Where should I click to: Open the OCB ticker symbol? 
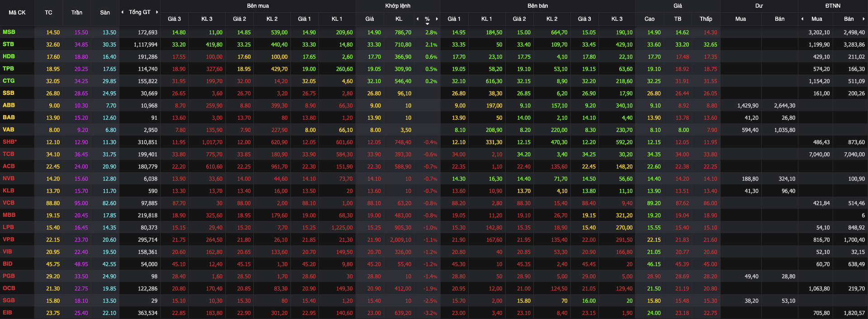(9, 288)
